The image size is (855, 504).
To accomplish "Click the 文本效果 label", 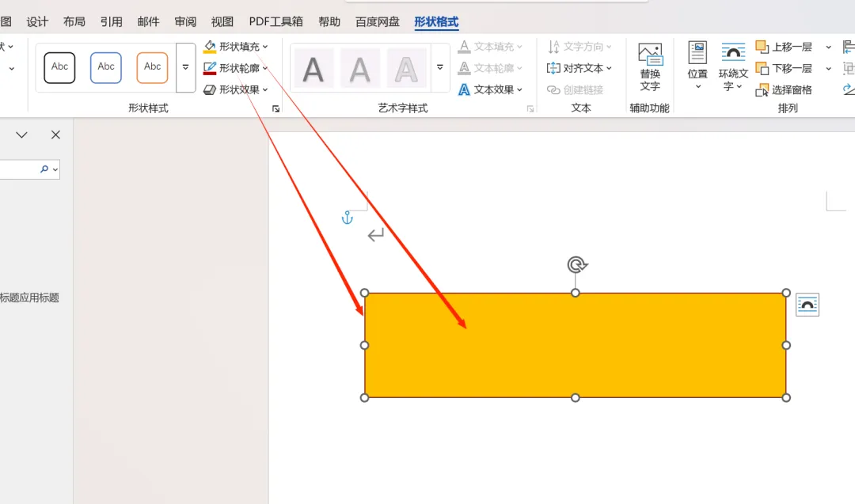I will coord(493,89).
